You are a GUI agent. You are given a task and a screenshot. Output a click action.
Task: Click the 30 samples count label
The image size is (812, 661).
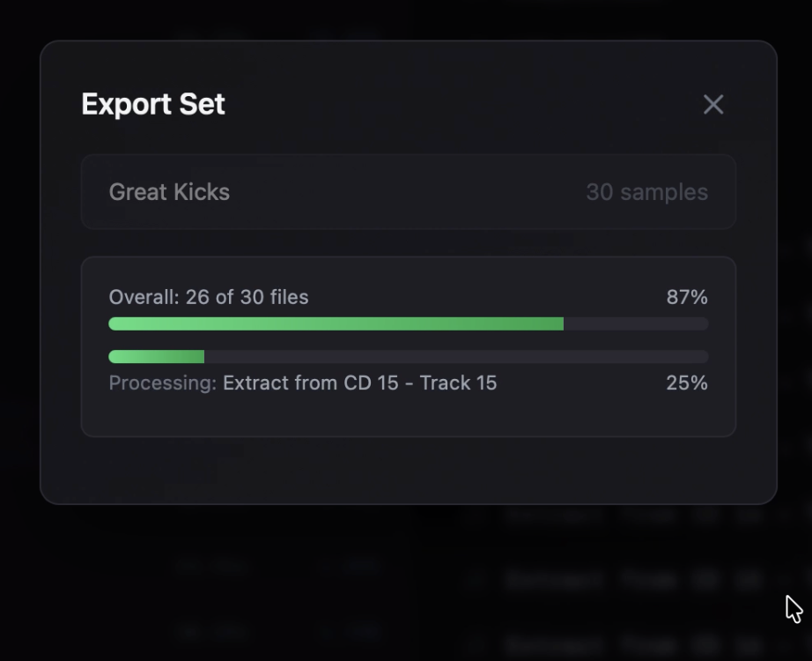646,192
